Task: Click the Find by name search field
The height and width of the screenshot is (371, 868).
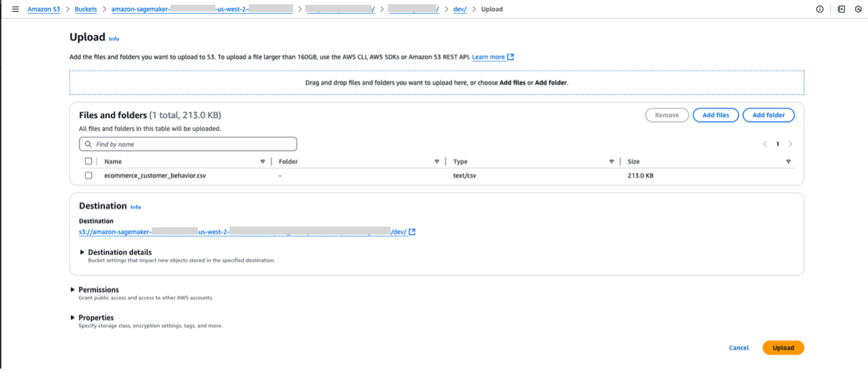Action: (188, 145)
